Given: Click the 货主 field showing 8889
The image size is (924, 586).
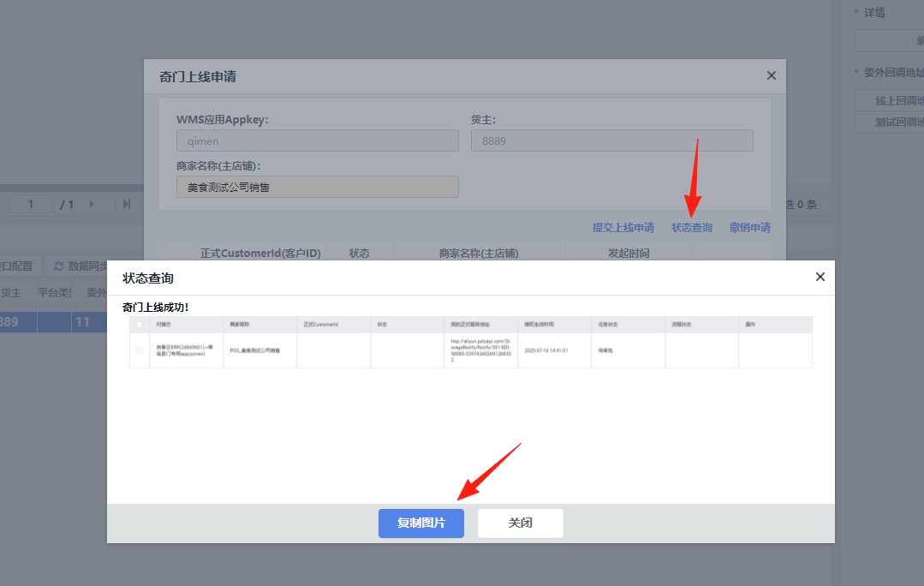Looking at the screenshot, I should (x=611, y=141).
